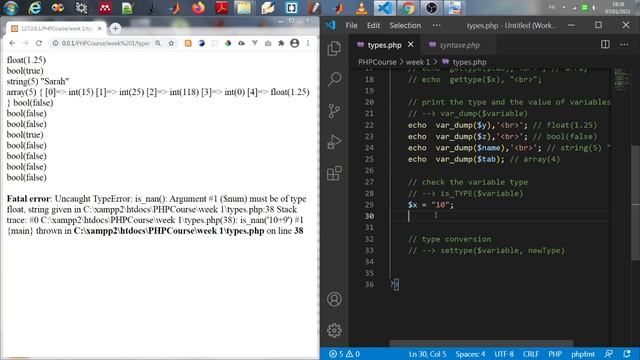640x360 pixels.
Task: Open the File menu
Action: [351, 25]
